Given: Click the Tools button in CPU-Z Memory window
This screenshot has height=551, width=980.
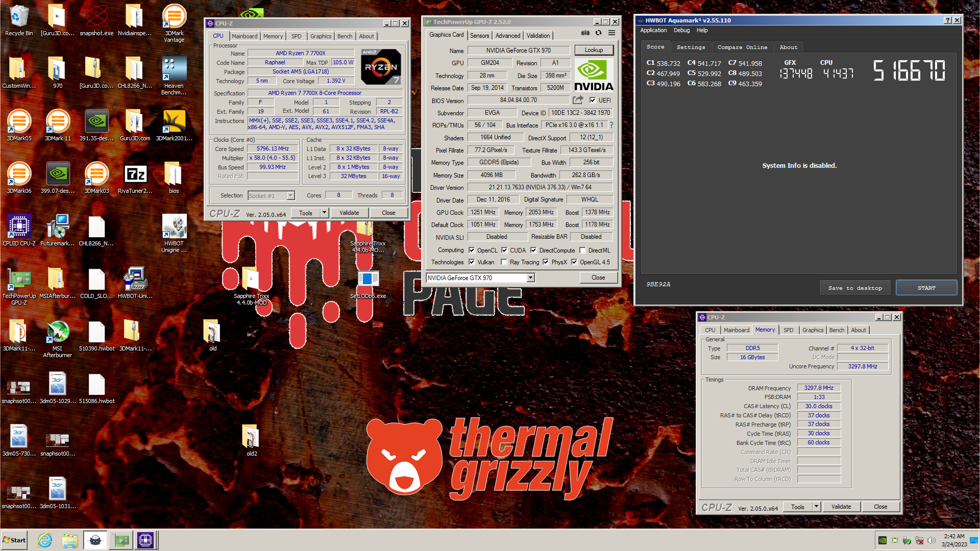Looking at the screenshot, I should (x=797, y=507).
